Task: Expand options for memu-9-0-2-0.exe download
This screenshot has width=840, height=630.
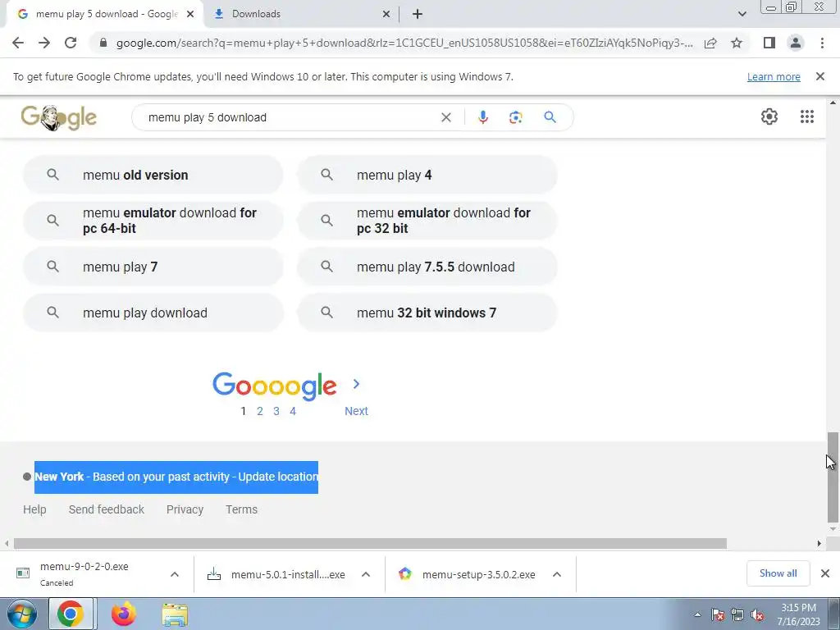Action: 175,574
